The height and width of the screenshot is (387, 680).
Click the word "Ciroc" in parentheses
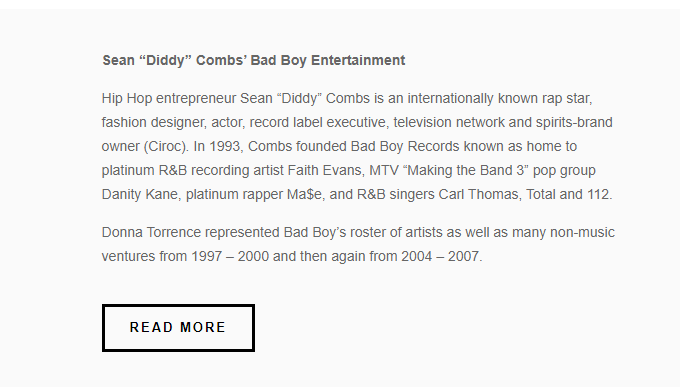point(166,146)
